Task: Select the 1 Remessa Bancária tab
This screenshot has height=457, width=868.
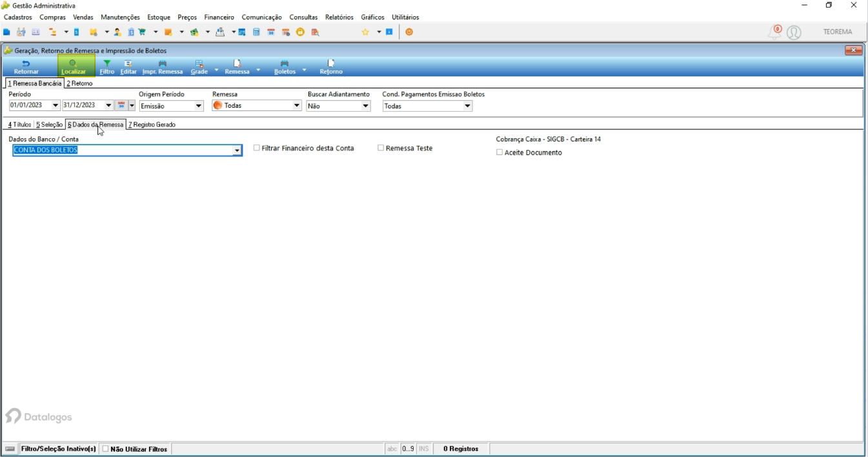Action: 35,83
